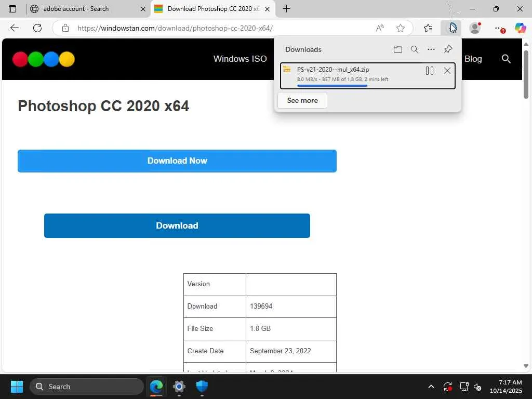Viewport: 532px width, 399px height.
Task: Add this page to favorites
Action: (401, 28)
